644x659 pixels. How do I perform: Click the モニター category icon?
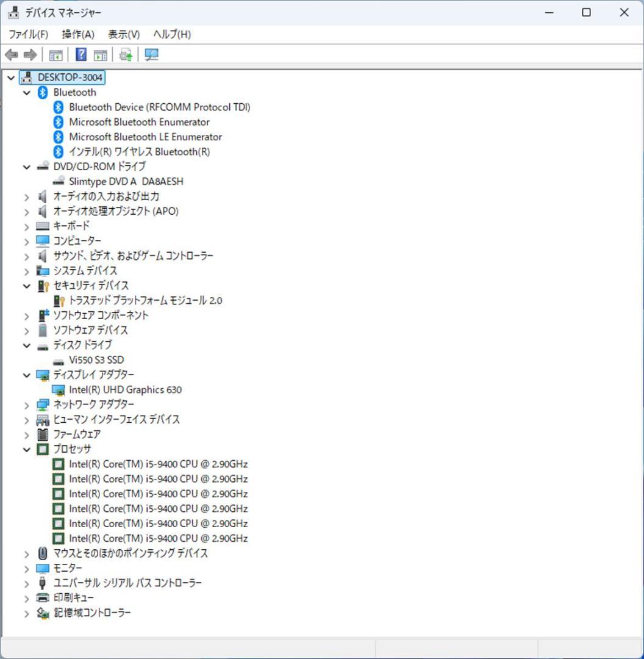tap(43, 568)
